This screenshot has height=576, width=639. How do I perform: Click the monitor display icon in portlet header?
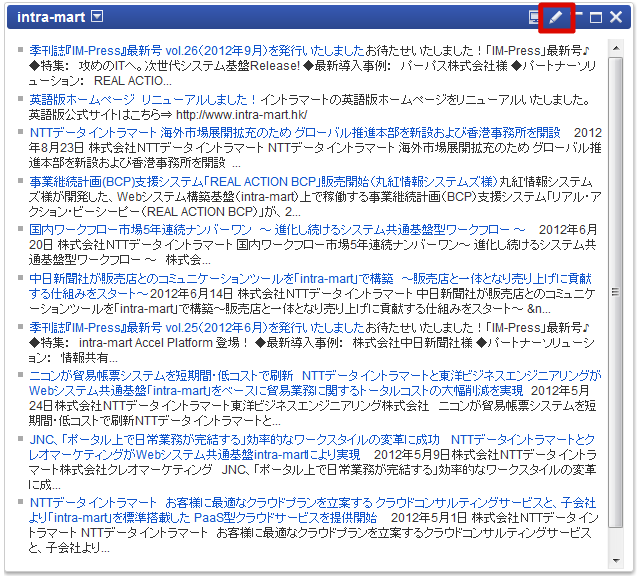coord(534,18)
